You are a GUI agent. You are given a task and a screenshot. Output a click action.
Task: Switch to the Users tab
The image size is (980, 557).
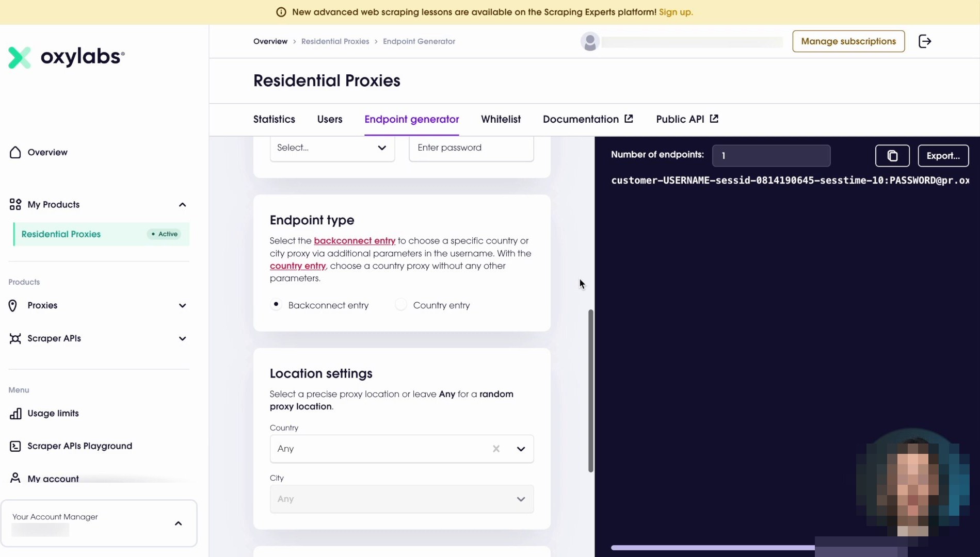click(x=330, y=119)
